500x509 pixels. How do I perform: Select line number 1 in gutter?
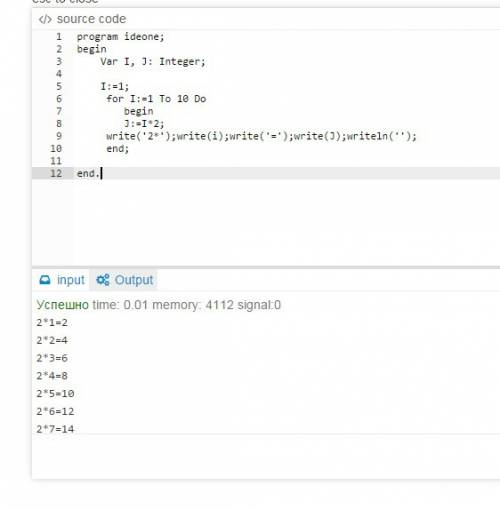click(59, 36)
